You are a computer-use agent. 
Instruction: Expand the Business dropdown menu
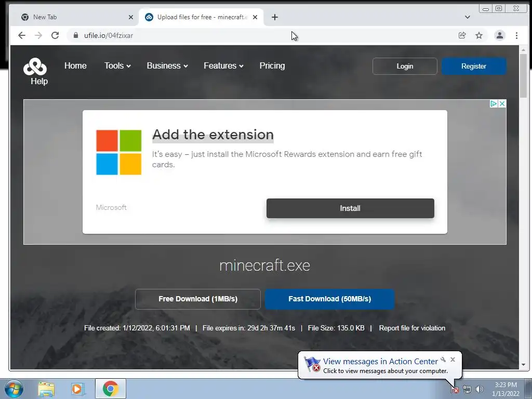[x=167, y=66]
